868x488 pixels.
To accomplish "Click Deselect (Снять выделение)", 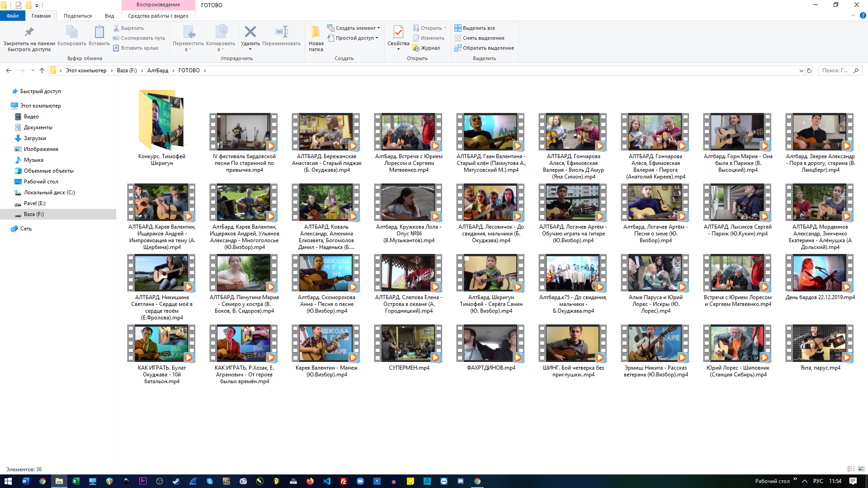I will (480, 38).
